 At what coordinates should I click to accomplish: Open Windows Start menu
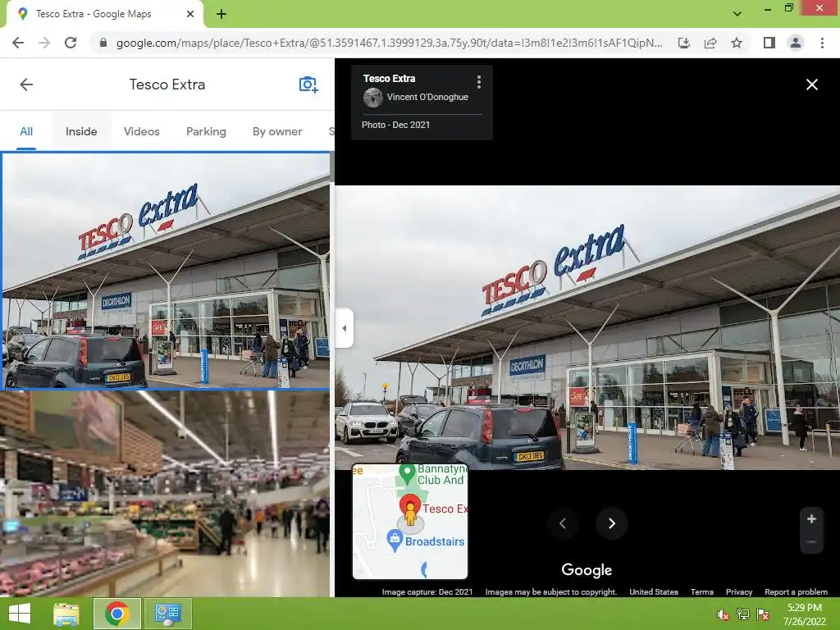tap(20, 614)
